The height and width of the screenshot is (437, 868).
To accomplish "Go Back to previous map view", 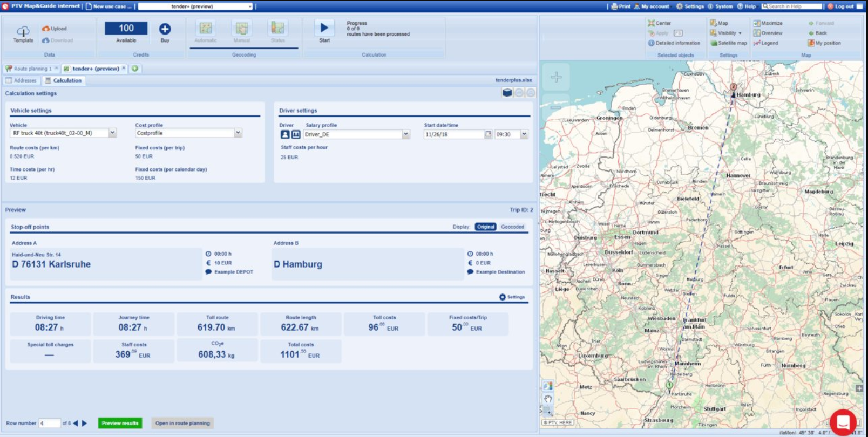I will click(817, 33).
